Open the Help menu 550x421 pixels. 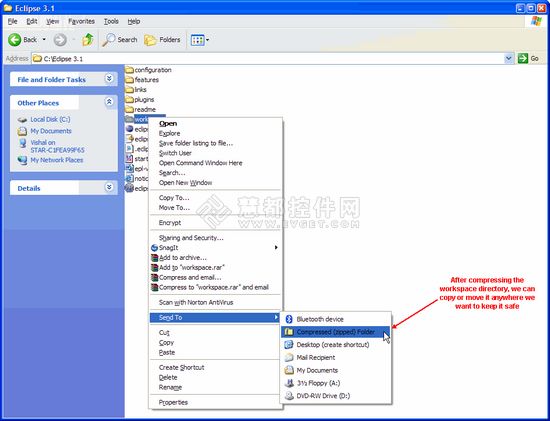[x=134, y=21]
